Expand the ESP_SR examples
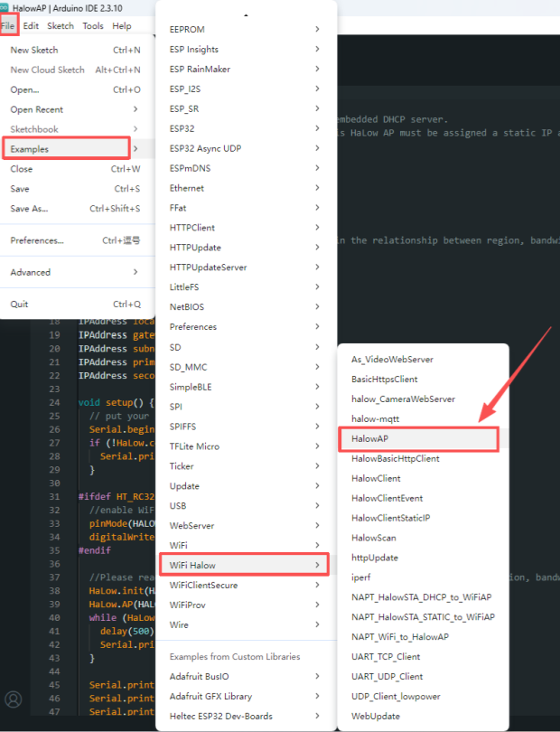 246,108
